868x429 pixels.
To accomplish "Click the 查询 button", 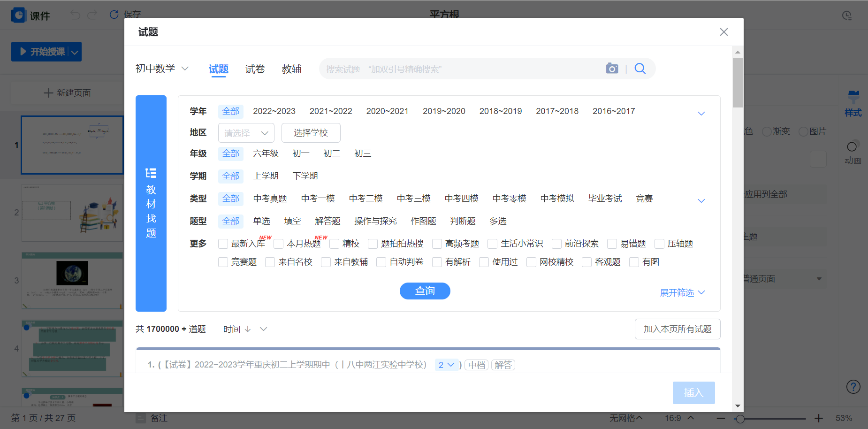I will 425,291.
